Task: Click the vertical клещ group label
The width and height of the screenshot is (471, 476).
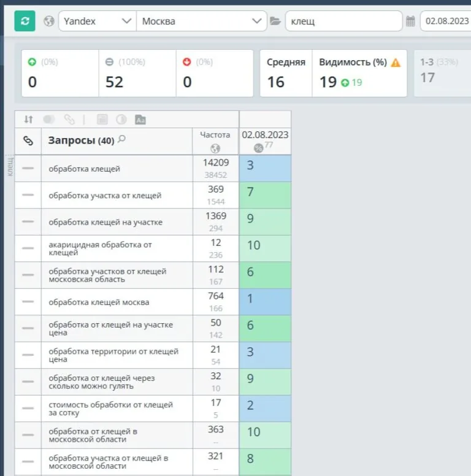Action: click(10, 166)
